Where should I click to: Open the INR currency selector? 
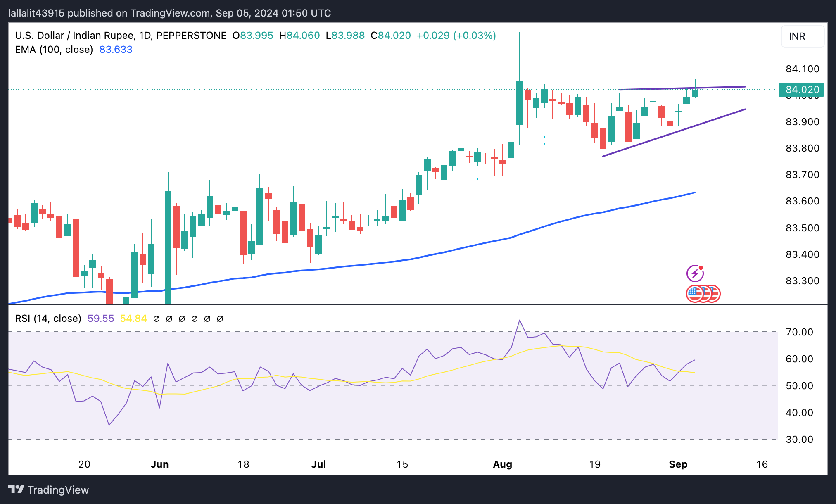pos(802,36)
